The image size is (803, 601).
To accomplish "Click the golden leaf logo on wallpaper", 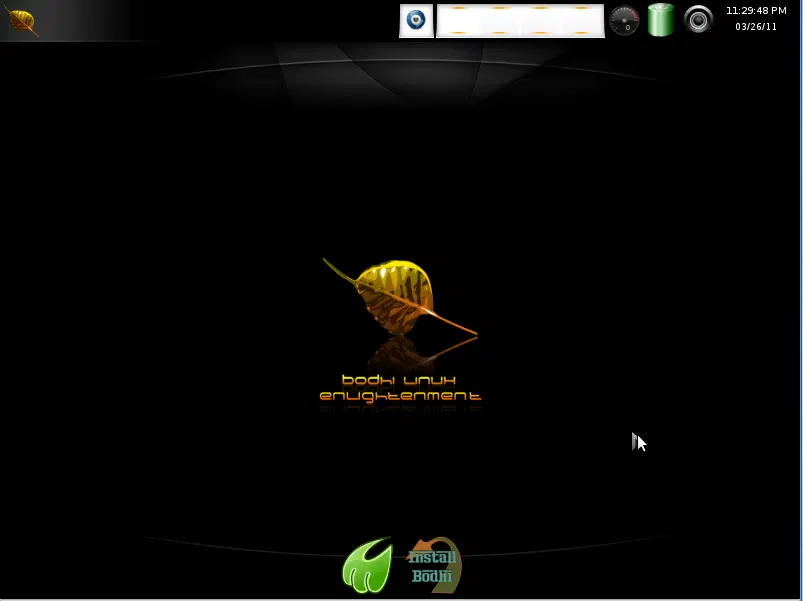I will click(x=400, y=292).
